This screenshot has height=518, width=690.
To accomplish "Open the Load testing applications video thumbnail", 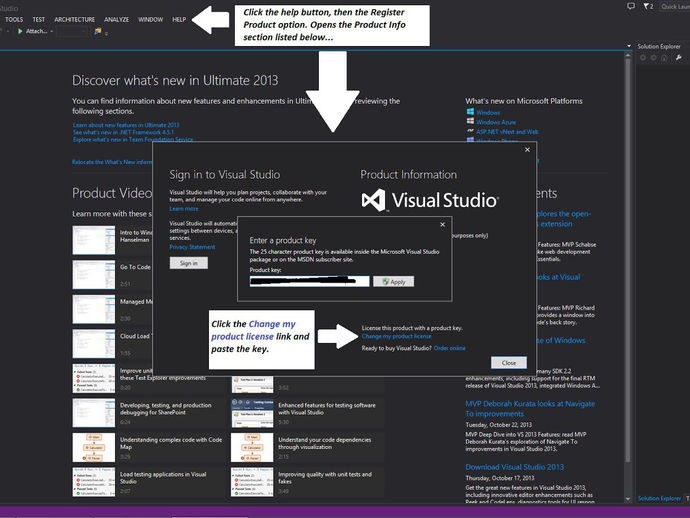I will coord(94,482).
